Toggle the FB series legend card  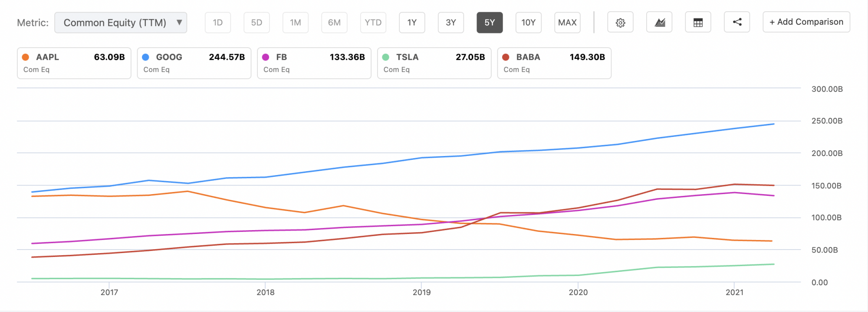point(314,63)
